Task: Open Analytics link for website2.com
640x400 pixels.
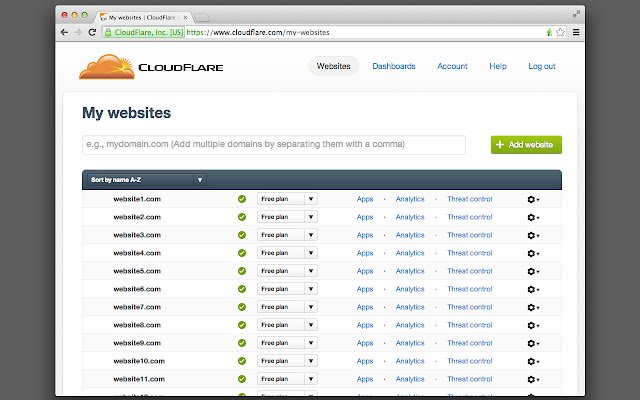Action: coord(410,217)
